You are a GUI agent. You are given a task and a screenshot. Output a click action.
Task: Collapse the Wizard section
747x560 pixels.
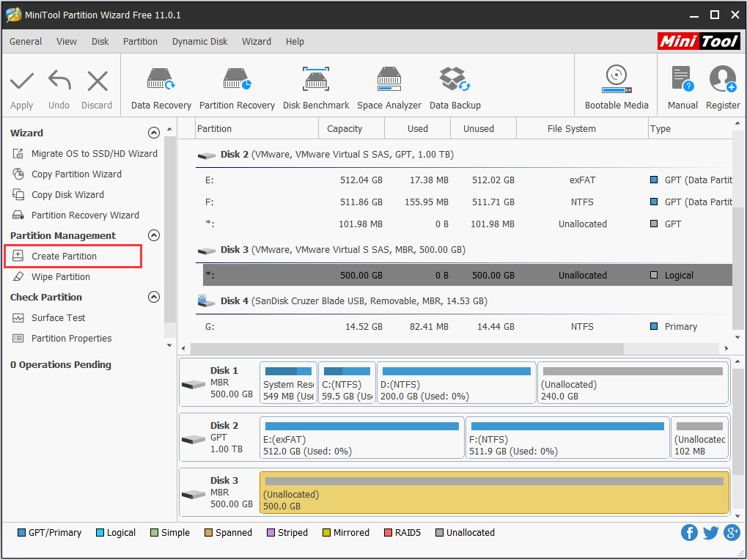coord(153,133)
